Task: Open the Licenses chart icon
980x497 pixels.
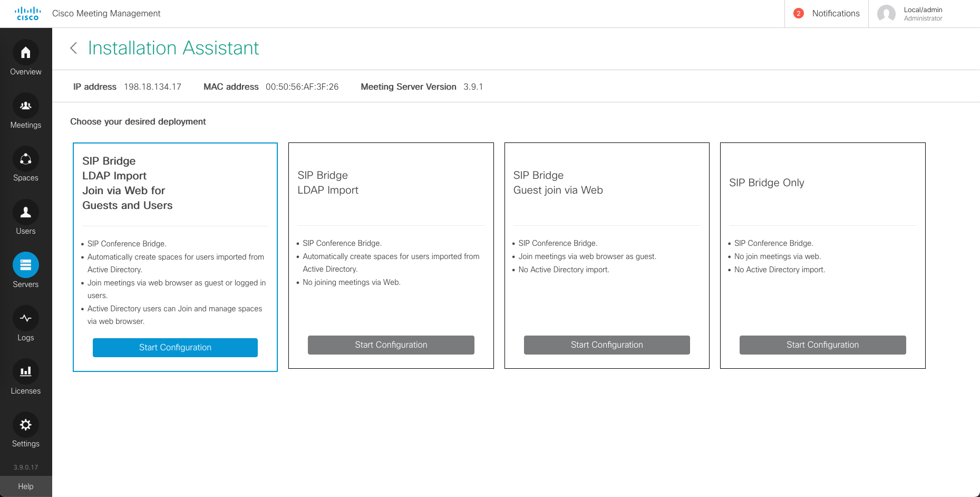Action: [25, 371]
